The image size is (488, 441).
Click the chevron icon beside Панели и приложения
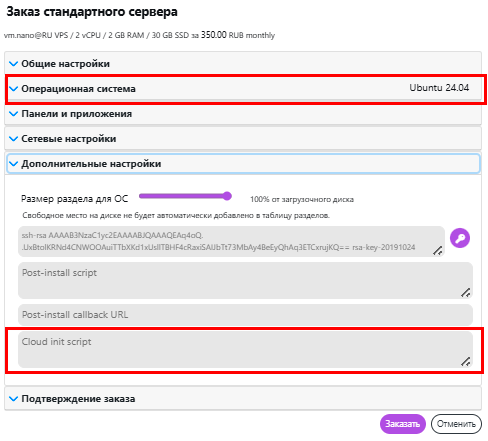coord(13,114)
